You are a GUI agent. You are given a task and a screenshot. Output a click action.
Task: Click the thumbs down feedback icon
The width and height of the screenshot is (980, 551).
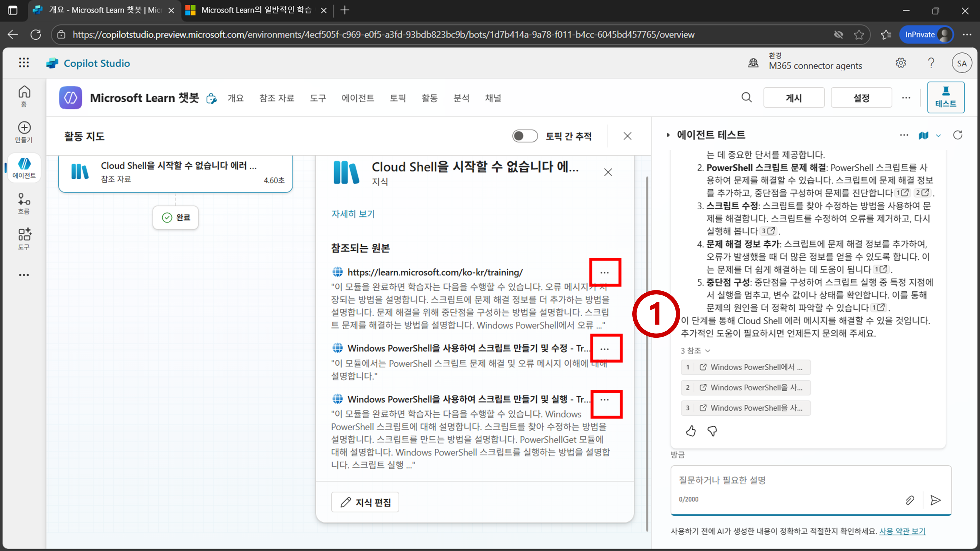(712, 431)
